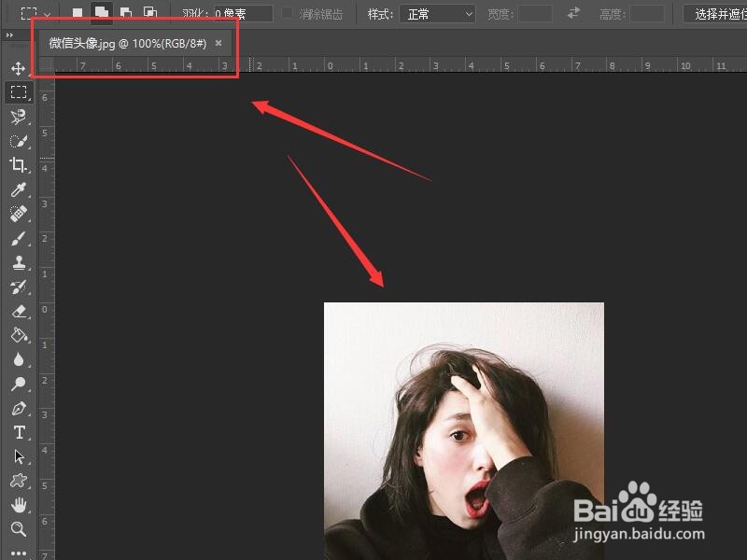This screenshot has height=560, width=747.
Task: Select the Eraser tool
Action: [x=19, y=311]
